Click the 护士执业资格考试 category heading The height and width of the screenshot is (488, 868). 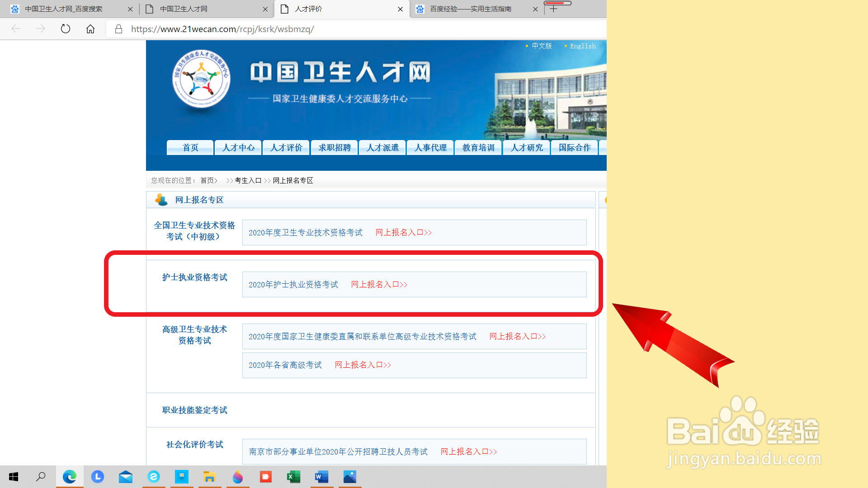point(195,277)
